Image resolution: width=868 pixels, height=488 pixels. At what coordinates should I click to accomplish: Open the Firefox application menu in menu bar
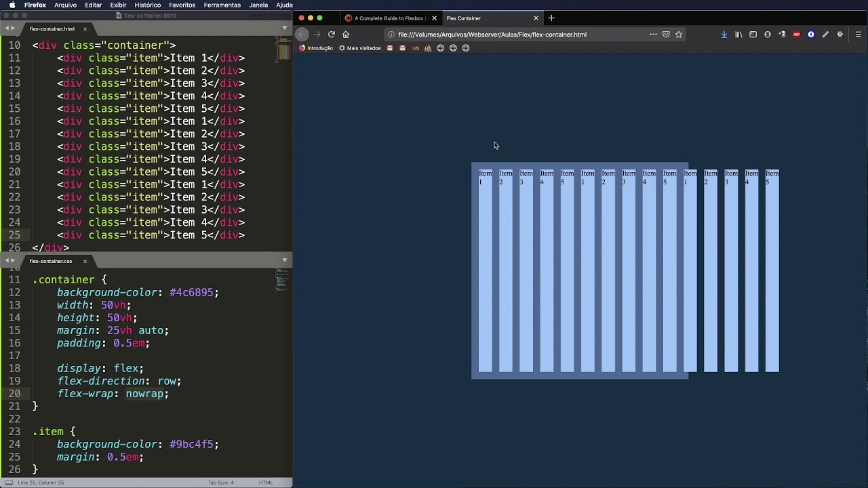pos(35,5)
